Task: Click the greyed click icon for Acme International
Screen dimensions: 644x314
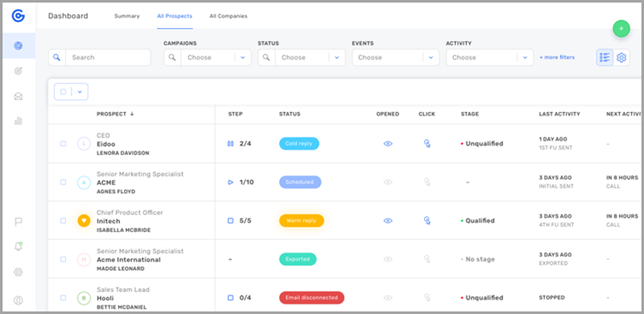Action: coord(427,259)
